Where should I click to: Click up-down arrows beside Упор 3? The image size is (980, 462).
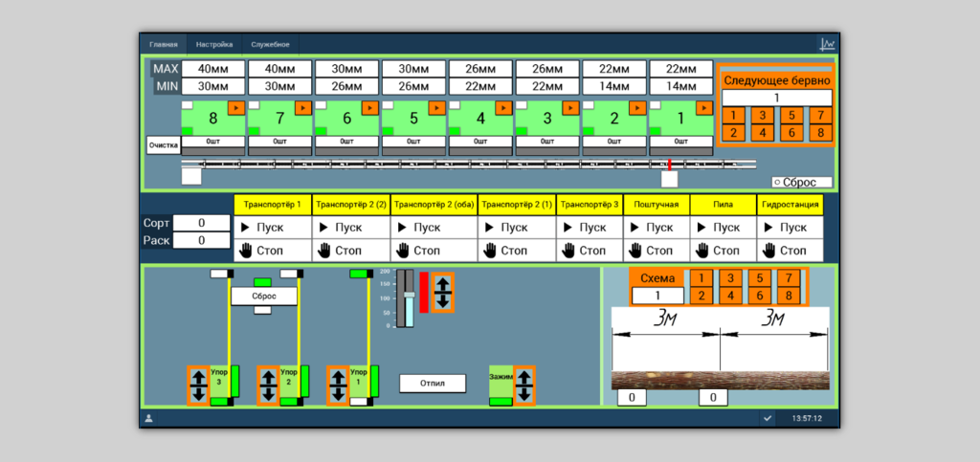coord(198,385)
